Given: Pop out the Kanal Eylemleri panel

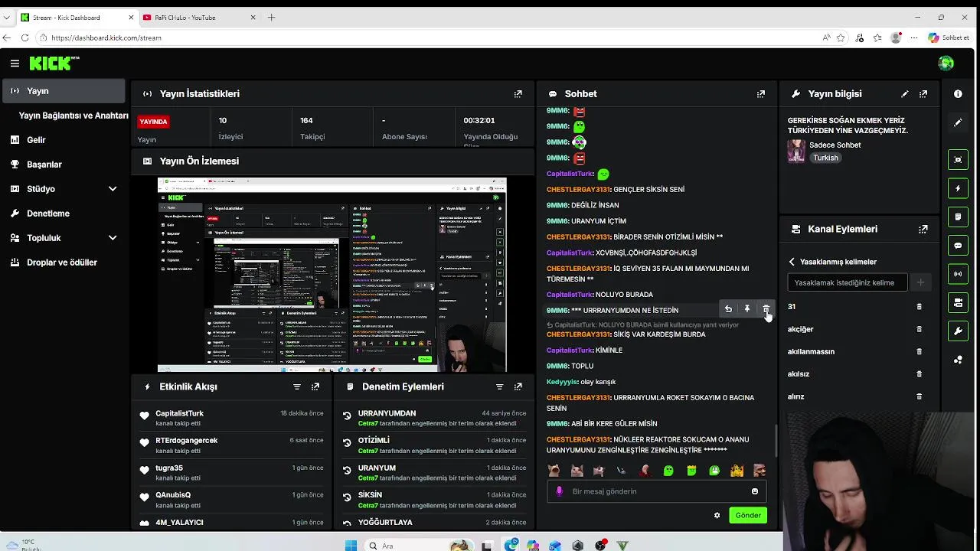Looking at the screenshot, I should tap(923, 229).
